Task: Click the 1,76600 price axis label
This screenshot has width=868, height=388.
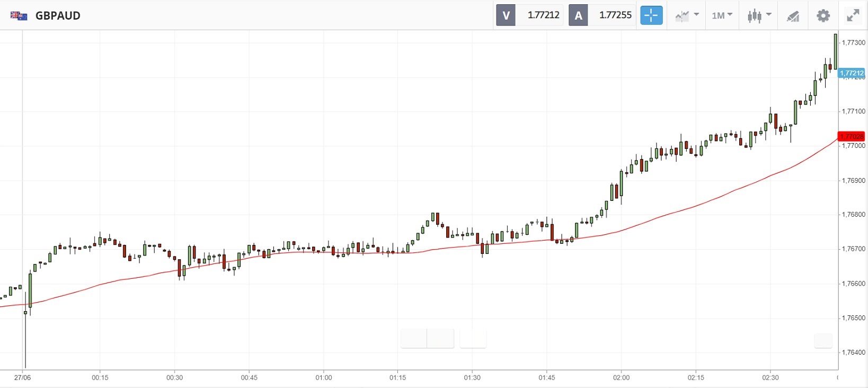Action: point(854,284)
